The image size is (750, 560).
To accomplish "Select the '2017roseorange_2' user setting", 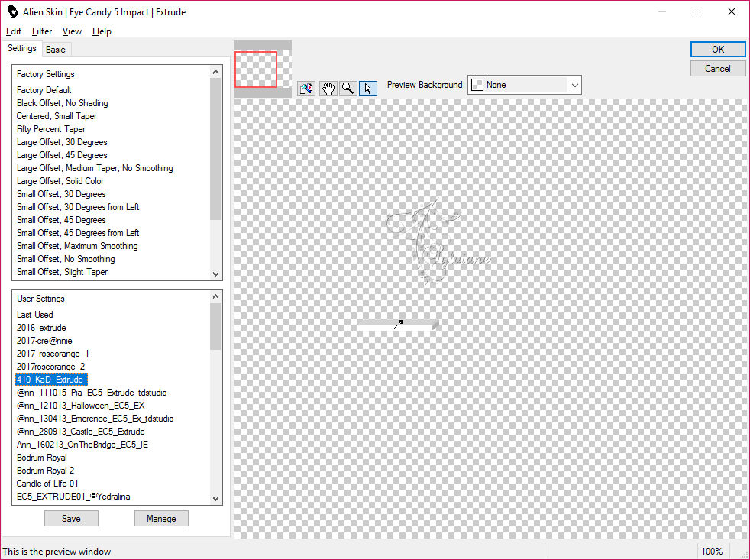I will [50, 367].
